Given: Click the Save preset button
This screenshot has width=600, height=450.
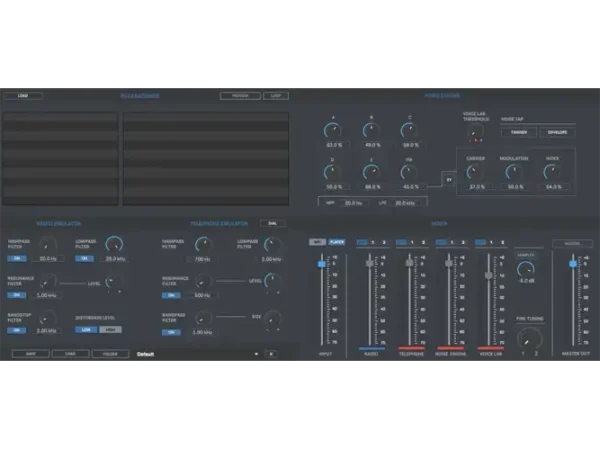Looking at the screenshot, I should 31,354.
